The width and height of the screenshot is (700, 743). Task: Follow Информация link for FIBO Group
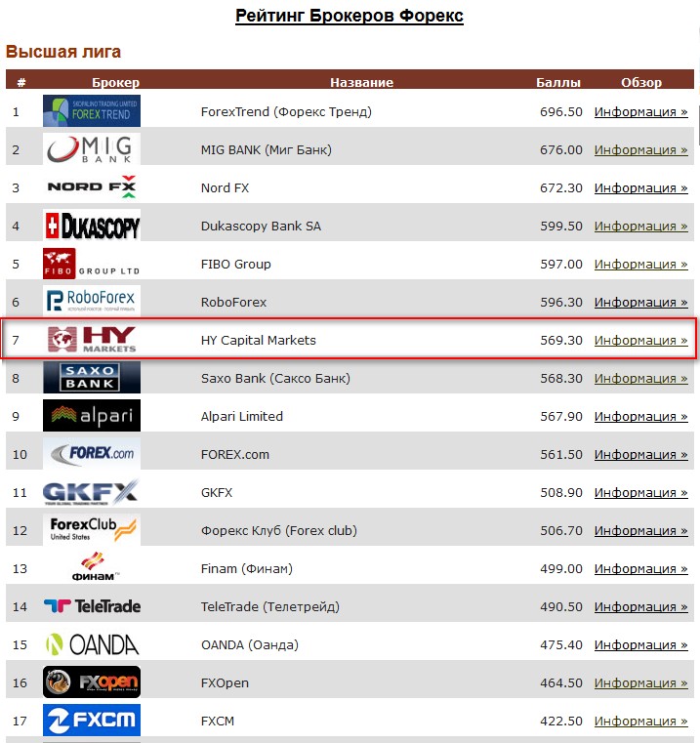click(640, 264)
